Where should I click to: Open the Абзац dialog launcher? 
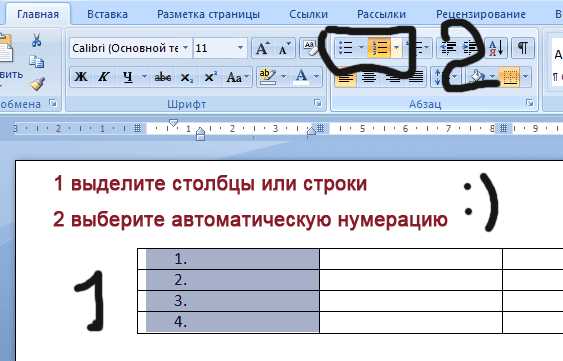point(529,103)
